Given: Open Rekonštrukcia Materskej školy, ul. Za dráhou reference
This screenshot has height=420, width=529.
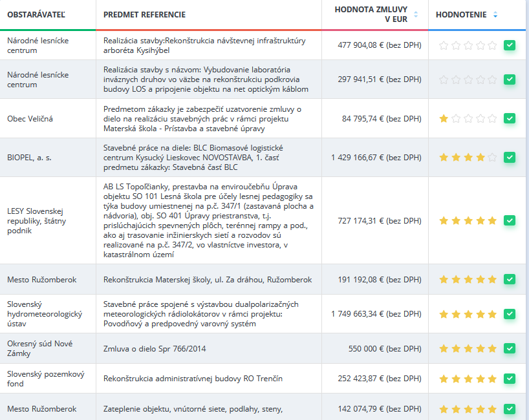Looking at the screenshot, I should click(x=208, y=280).
